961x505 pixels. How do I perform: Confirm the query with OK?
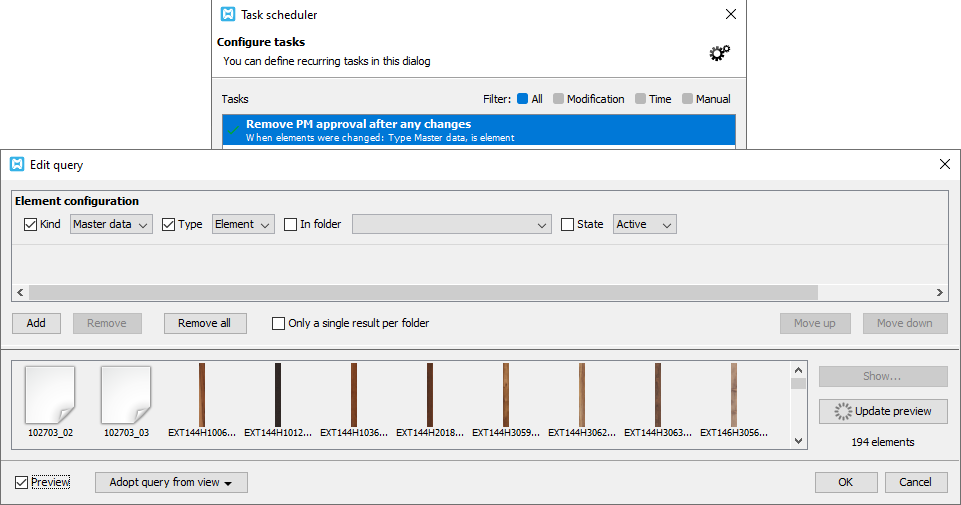pos(846,482)
